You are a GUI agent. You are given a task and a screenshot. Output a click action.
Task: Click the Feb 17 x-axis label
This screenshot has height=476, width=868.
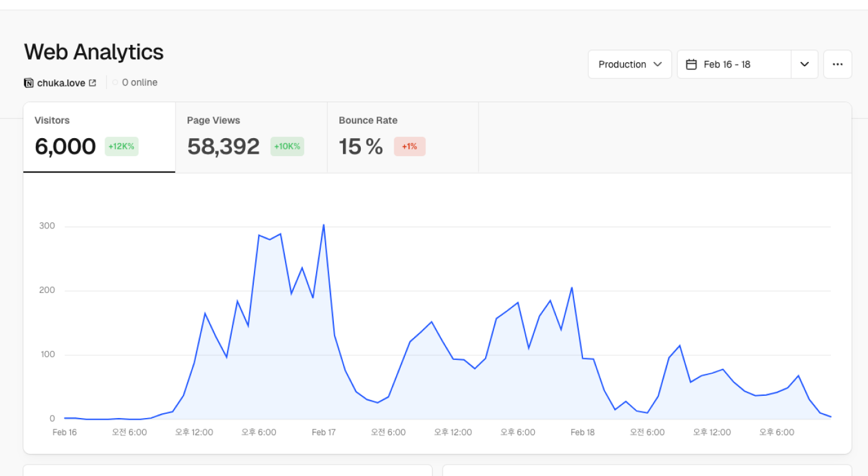coord(324,432)
